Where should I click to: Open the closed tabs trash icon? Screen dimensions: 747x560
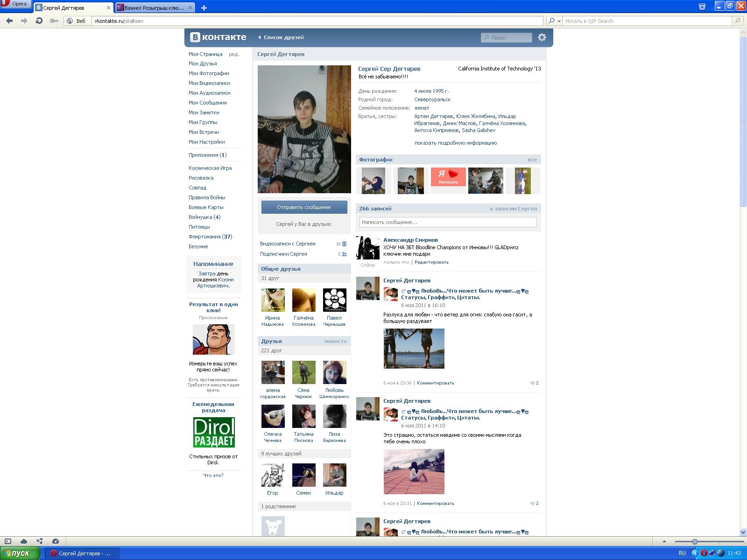click(x=702, y=7)
